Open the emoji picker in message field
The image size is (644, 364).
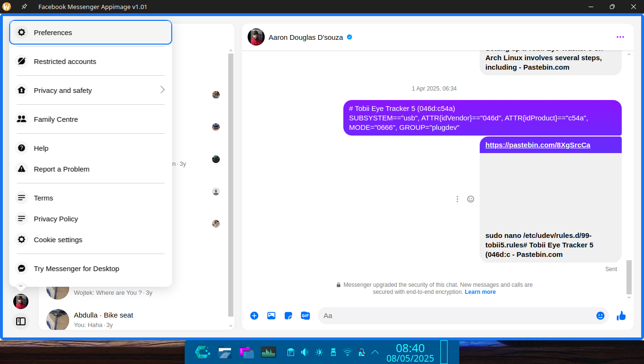click(x=600, y=316)
